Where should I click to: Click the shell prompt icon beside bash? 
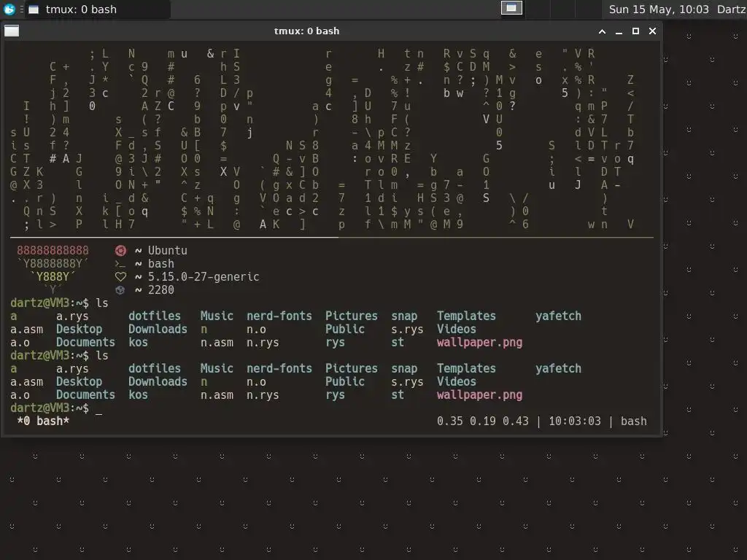point(120,264)
